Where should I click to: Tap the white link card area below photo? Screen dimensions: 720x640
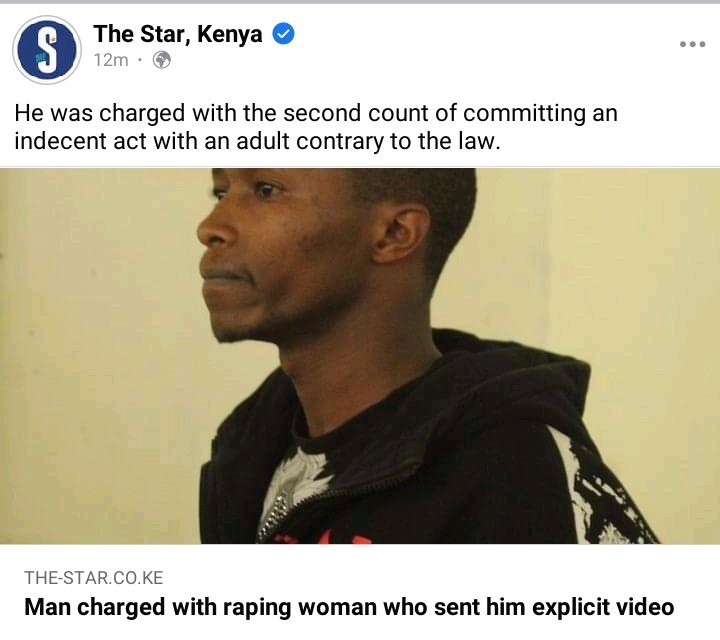(360, 592)
